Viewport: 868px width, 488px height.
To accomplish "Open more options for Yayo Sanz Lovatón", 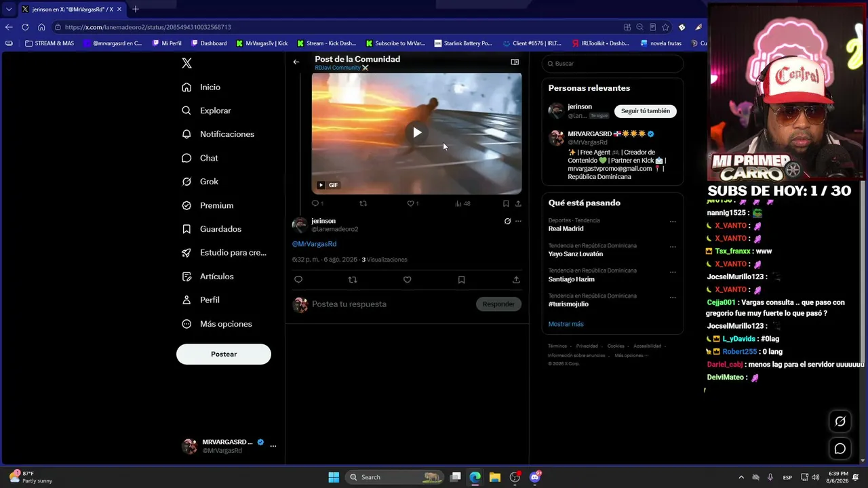I will (x=673, y=247).
